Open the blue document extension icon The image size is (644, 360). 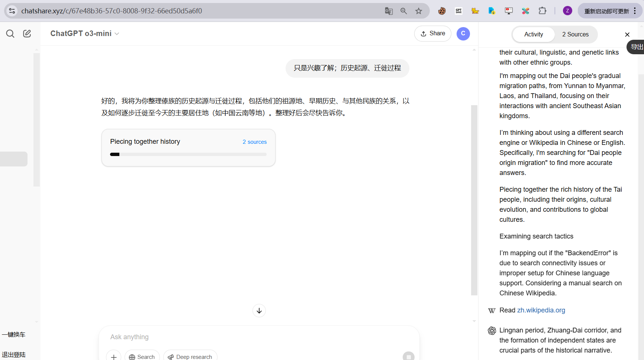[x=492, y=11]
